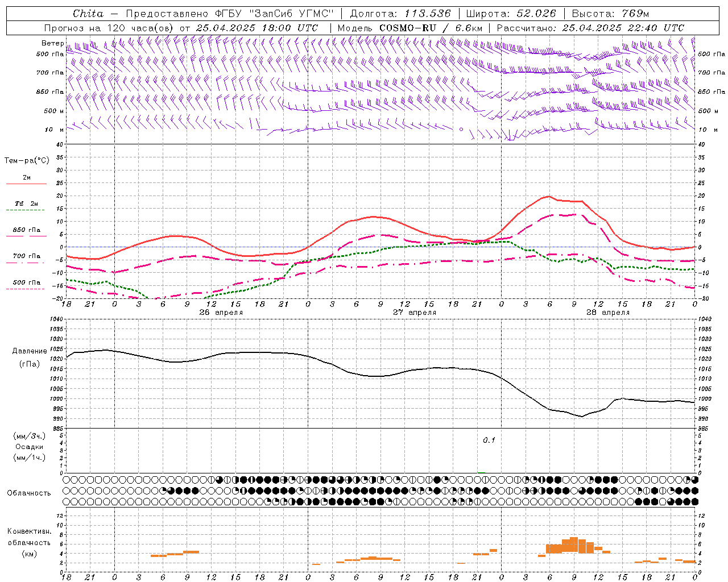Viewport: 728px width, 582px height.
Task: Click the calm-wind circle symbol in 10 м row
Action: point(461,129)
